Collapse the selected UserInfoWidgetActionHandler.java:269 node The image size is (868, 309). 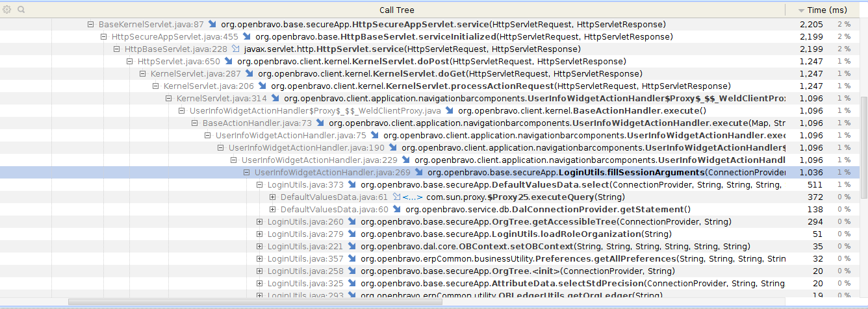click(247, 173)
